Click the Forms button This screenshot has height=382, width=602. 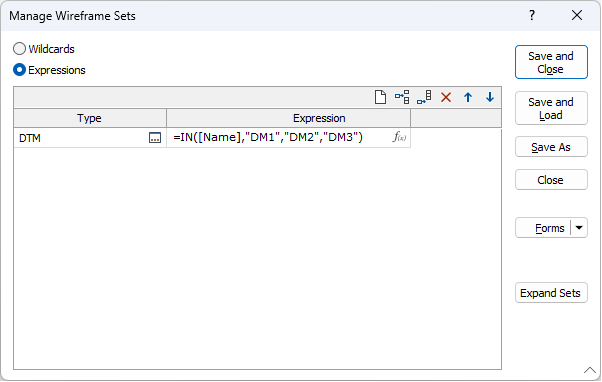tap(543, 228)
